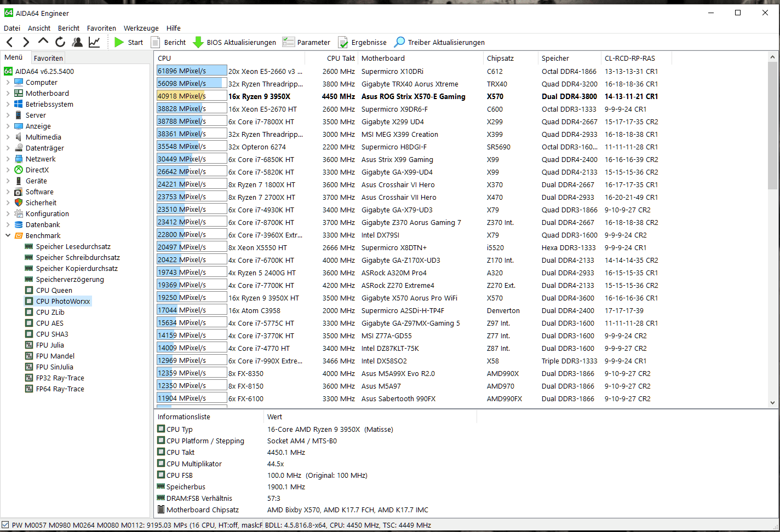Select the Software icon in the tree
780x532 pixels.
pos(19,192)
